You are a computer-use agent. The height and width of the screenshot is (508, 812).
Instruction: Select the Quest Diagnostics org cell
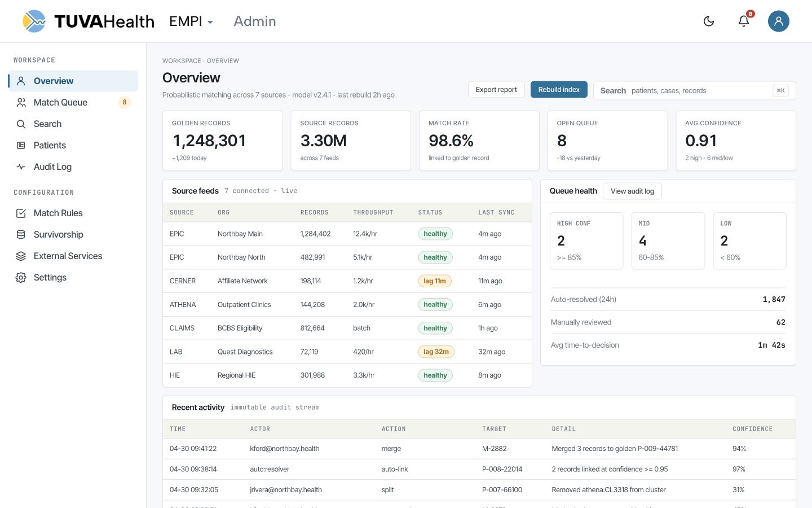coord(245,352)
